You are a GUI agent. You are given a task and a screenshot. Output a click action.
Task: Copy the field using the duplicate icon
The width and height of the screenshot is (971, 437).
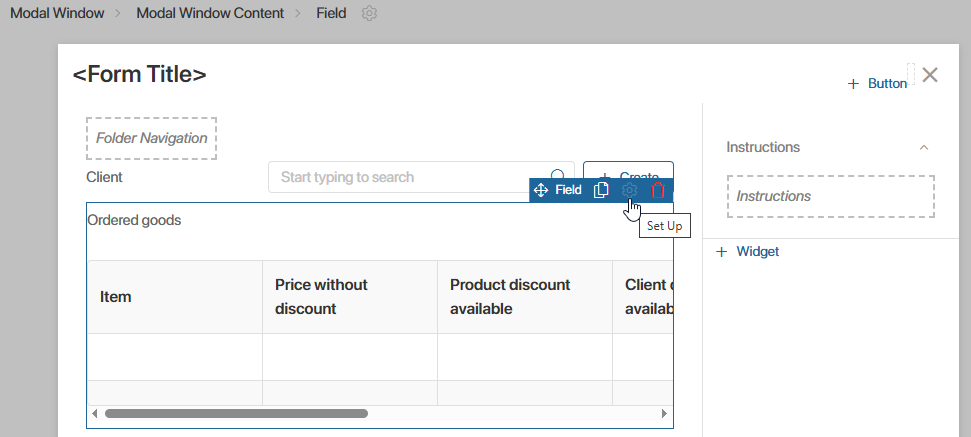click(x=600, y=190)
